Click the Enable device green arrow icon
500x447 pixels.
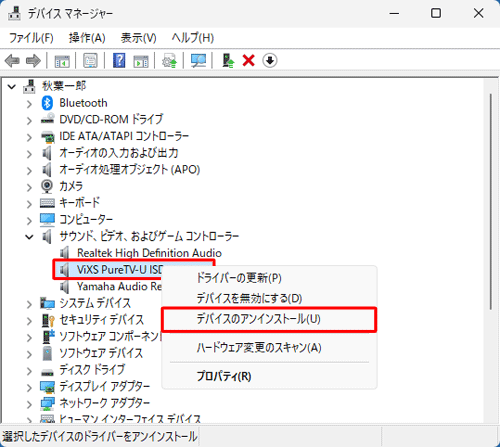tap(228, 61)
